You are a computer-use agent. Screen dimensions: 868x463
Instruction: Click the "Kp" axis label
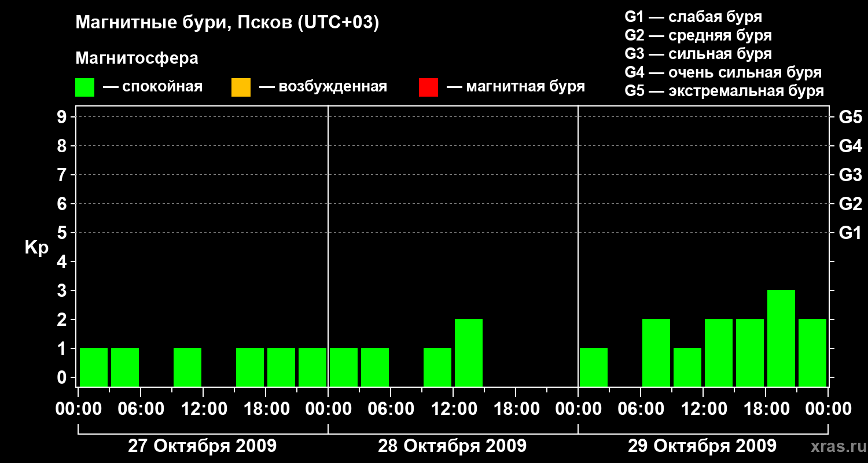[36, 248]
